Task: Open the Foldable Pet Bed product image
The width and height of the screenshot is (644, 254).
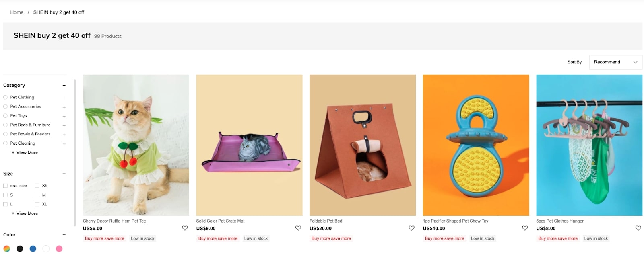Action: (x=362, y=145)
